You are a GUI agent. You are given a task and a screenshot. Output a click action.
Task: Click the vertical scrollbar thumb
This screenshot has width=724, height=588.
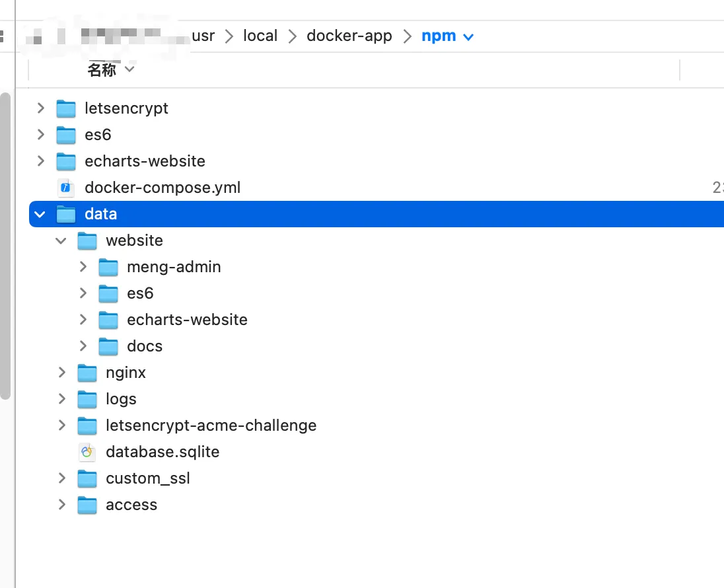click(x=5, y=244)
